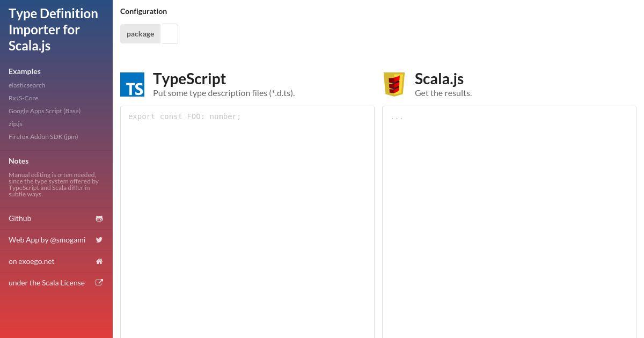Load the Google Apps Script (Base) example
The image size is (644, 338).
(45, 111)
